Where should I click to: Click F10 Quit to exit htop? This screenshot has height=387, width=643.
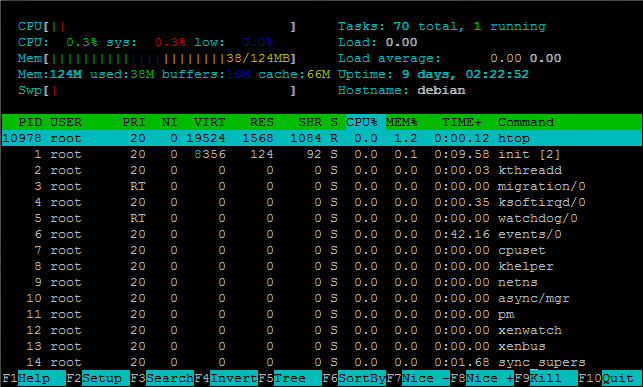(610, 378)
